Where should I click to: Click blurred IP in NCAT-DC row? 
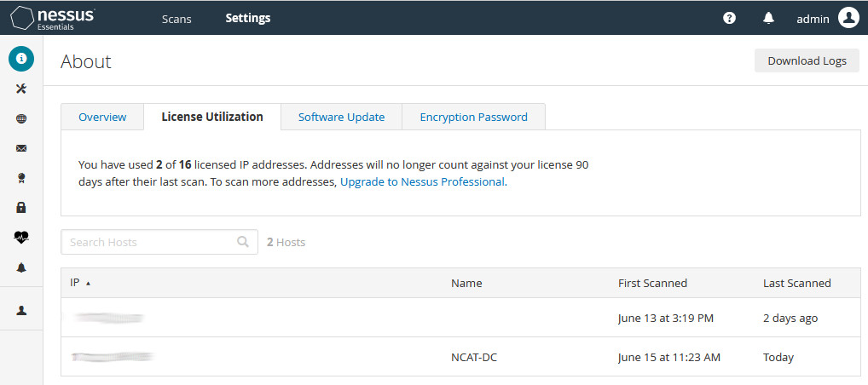click(113, 357)
